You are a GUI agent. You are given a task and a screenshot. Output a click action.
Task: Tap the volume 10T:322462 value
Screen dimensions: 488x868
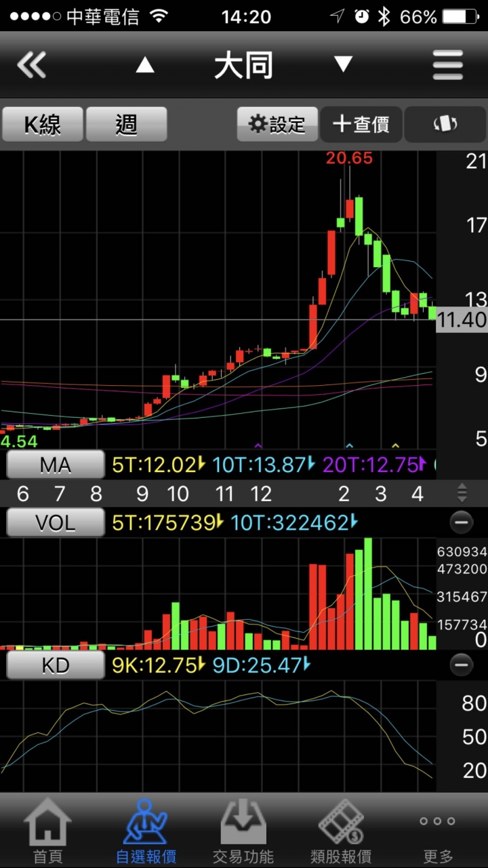[294, 523]
